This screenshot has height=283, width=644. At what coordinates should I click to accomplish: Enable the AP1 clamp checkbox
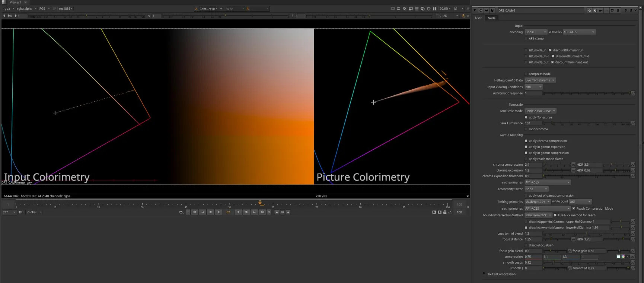point(526,38)
